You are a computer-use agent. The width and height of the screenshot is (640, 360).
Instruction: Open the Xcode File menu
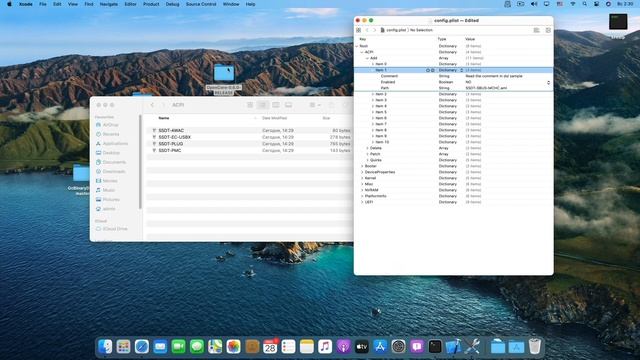42,4
